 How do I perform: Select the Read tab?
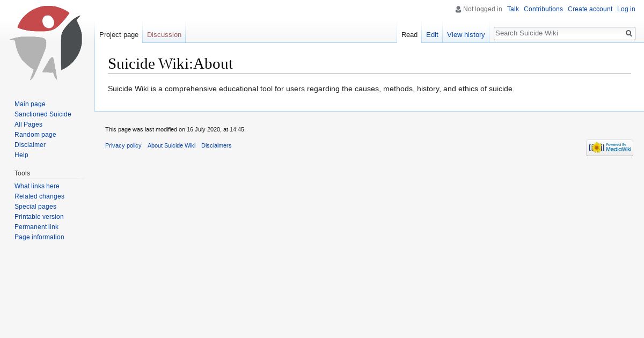409,35
